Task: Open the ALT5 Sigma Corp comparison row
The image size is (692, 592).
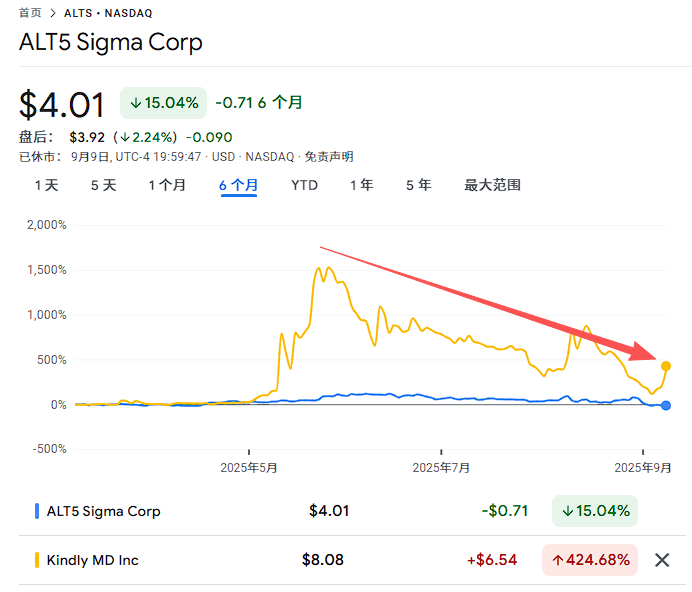Action: [104, 511]
